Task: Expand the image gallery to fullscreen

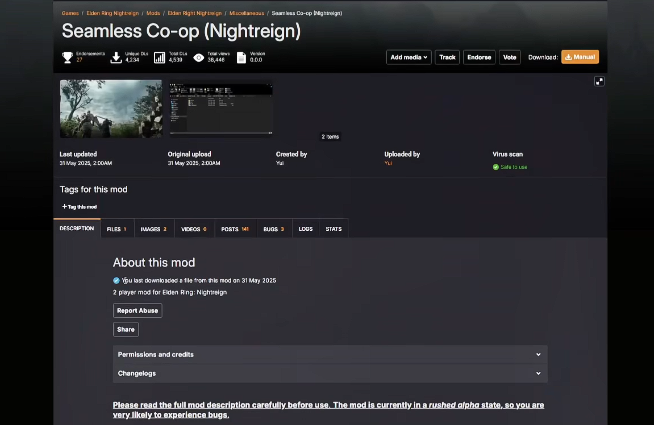Action: [599, 81]
